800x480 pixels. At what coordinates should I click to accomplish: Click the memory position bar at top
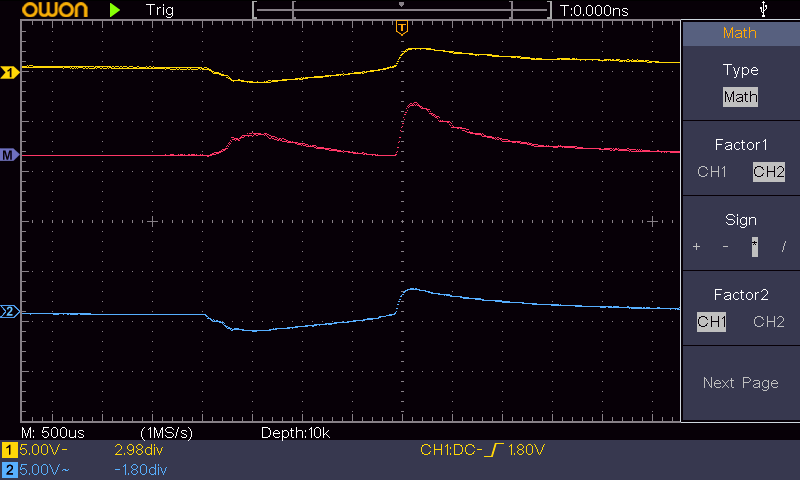point(402,10)
